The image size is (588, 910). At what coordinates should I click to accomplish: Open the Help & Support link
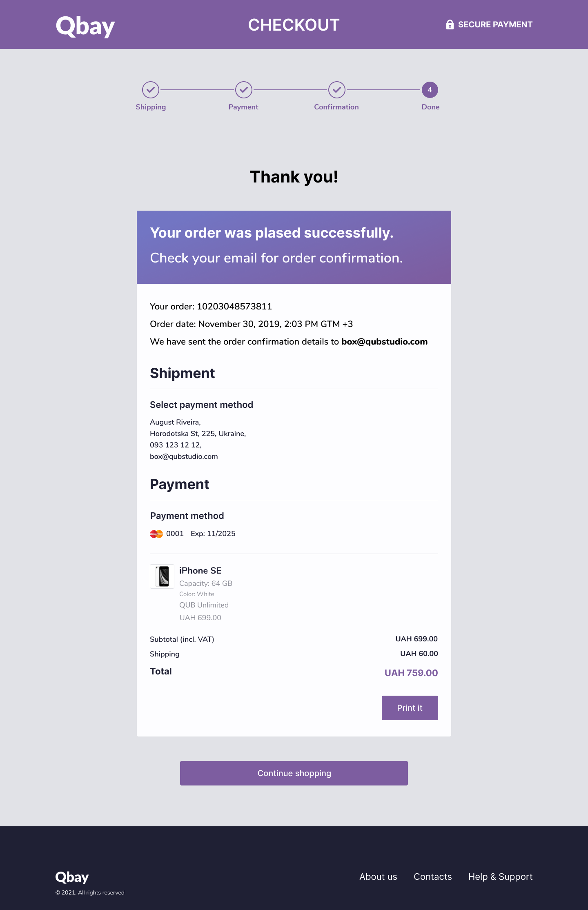coord(501,877)
